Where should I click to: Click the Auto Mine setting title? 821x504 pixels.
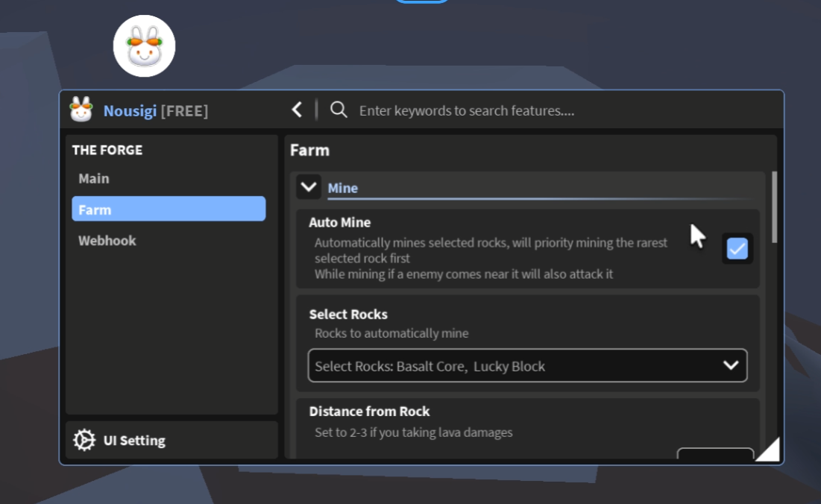click(340, 222)
